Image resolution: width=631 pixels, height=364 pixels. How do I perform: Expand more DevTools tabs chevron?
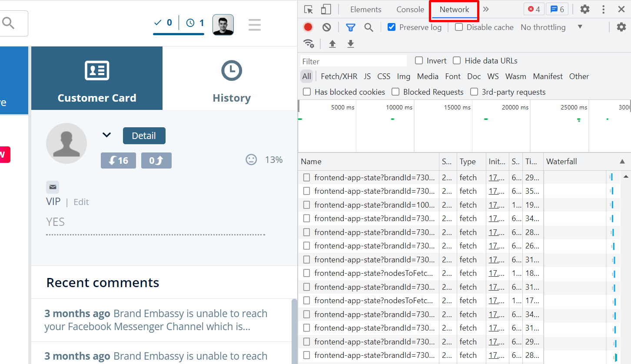coord(486,9)
